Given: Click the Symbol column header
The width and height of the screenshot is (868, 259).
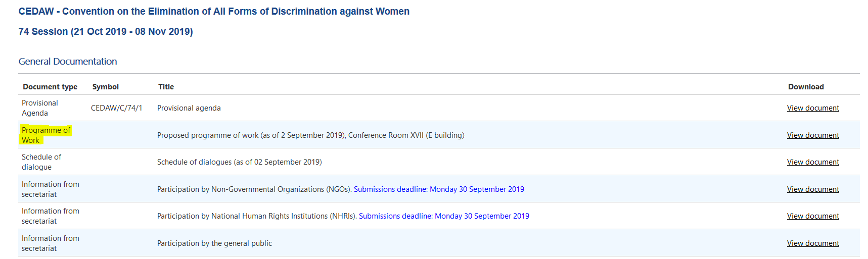Looking at the screenshot, I should tap(106, 87).
